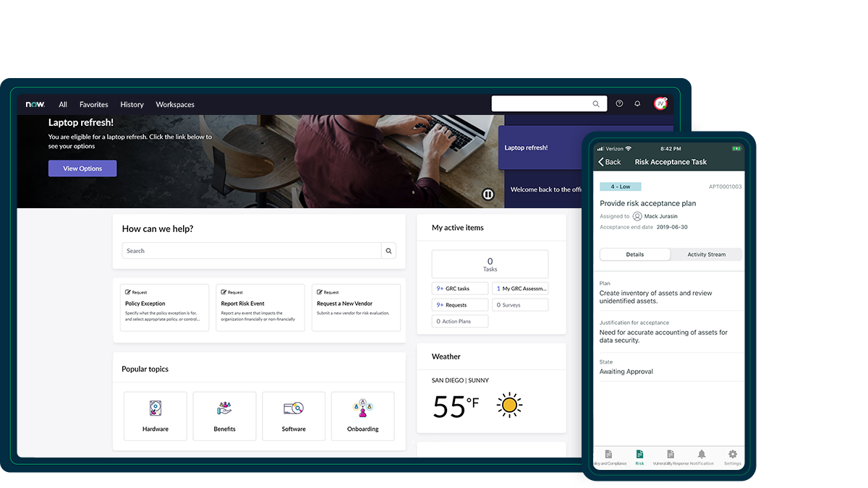This screenshot has height=488, width=868.
Task: Click the edit icon on Policy Exception card
Action: (128, 292)
